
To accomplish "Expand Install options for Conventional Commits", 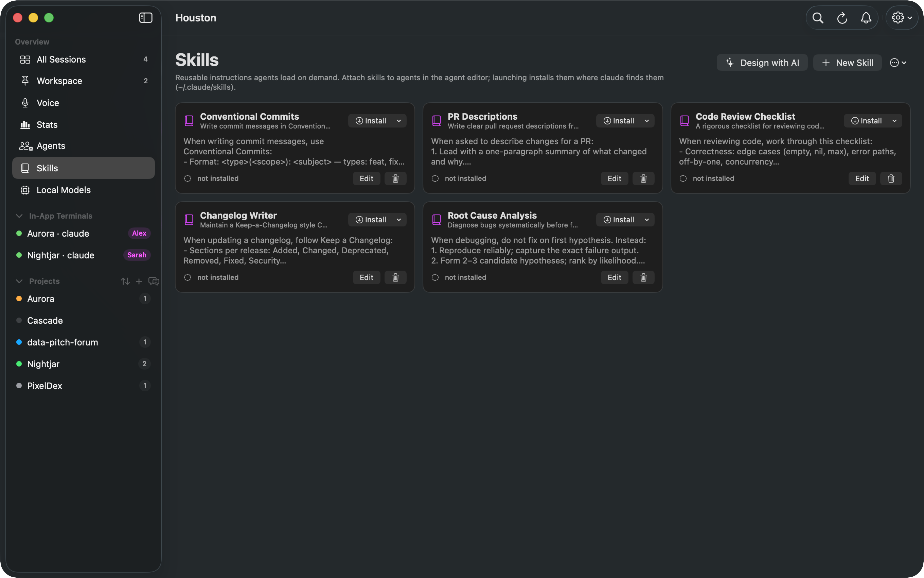I will [398, 121].
